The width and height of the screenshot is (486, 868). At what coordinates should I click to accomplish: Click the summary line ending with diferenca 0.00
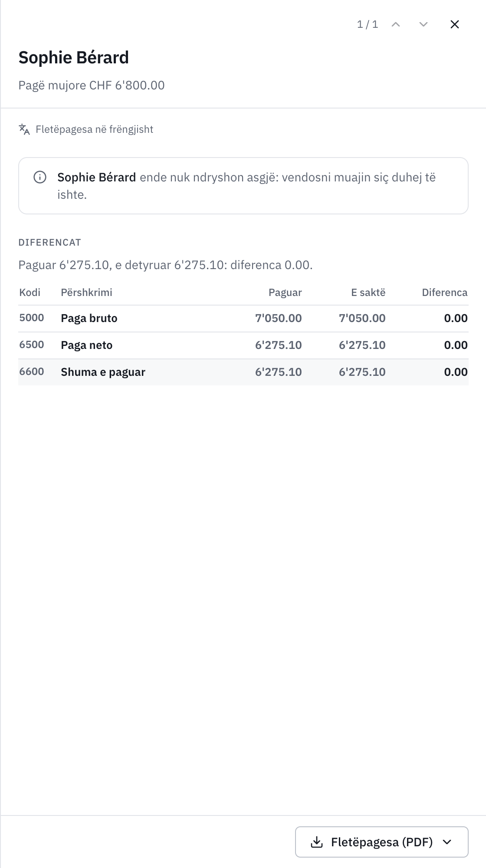(165, 265)
